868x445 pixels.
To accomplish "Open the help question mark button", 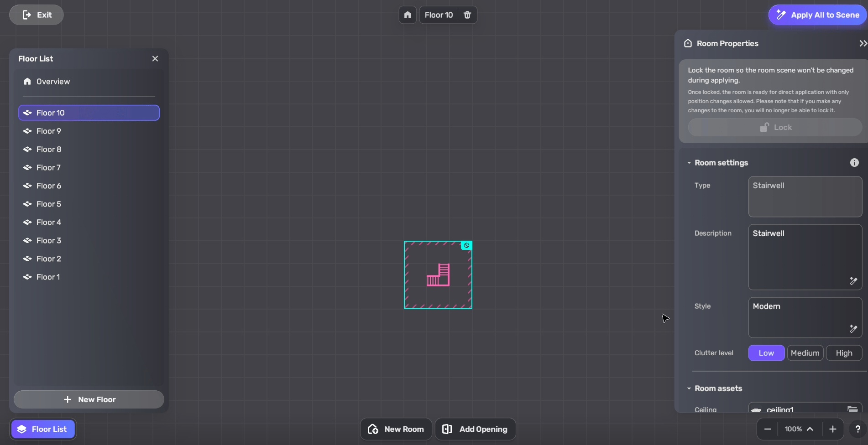I will click(858, 429).
